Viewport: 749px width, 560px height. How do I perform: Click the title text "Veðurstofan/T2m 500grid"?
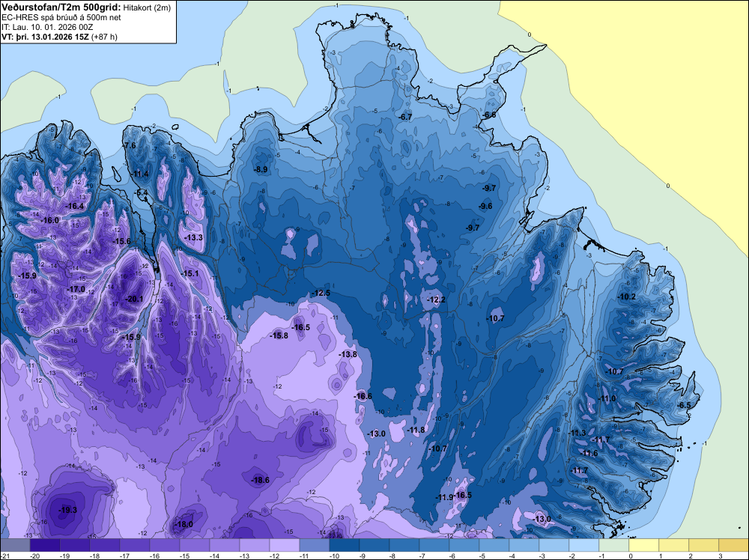(x=61, y=7)
